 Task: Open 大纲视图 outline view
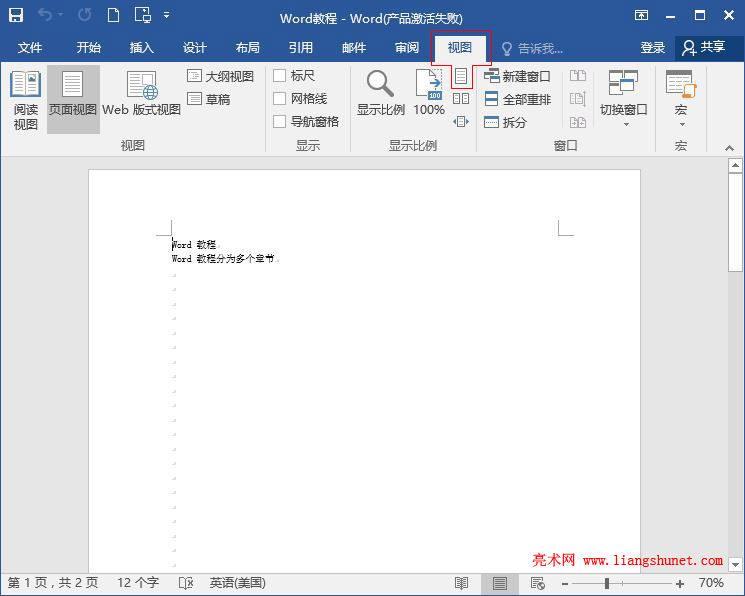tap(220, 76)
